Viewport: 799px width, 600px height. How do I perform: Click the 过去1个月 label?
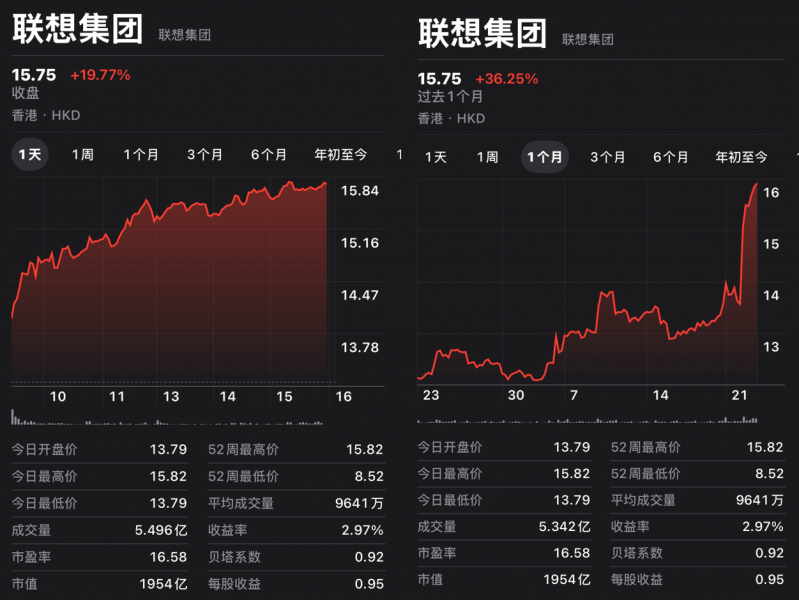450,96
